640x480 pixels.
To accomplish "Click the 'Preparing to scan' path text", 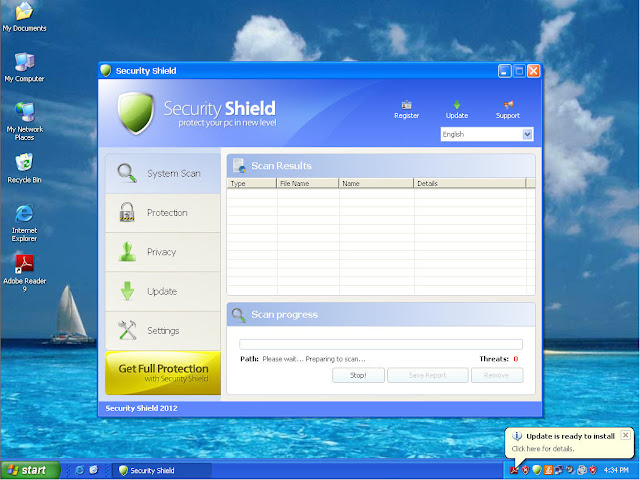I will (314, 359).
